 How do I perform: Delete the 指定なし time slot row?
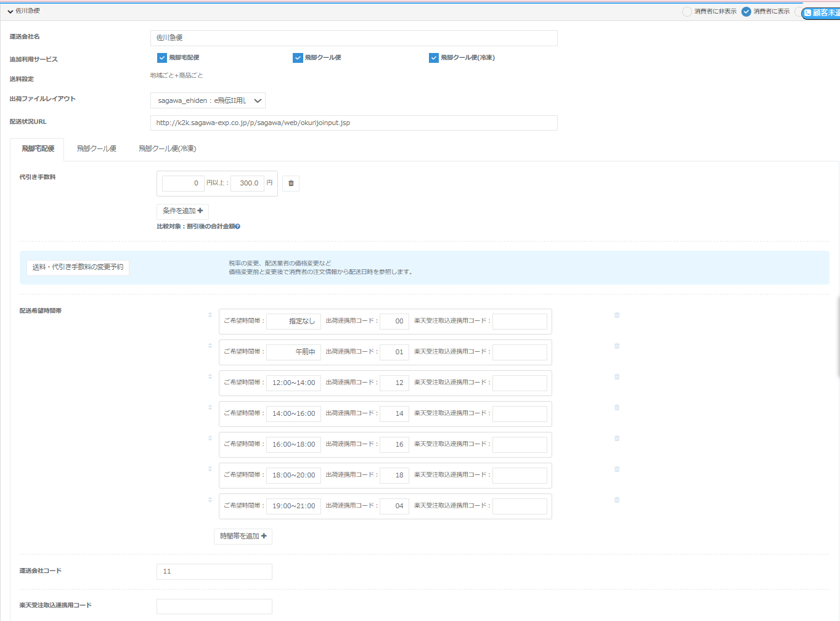[x=617, y=315]
